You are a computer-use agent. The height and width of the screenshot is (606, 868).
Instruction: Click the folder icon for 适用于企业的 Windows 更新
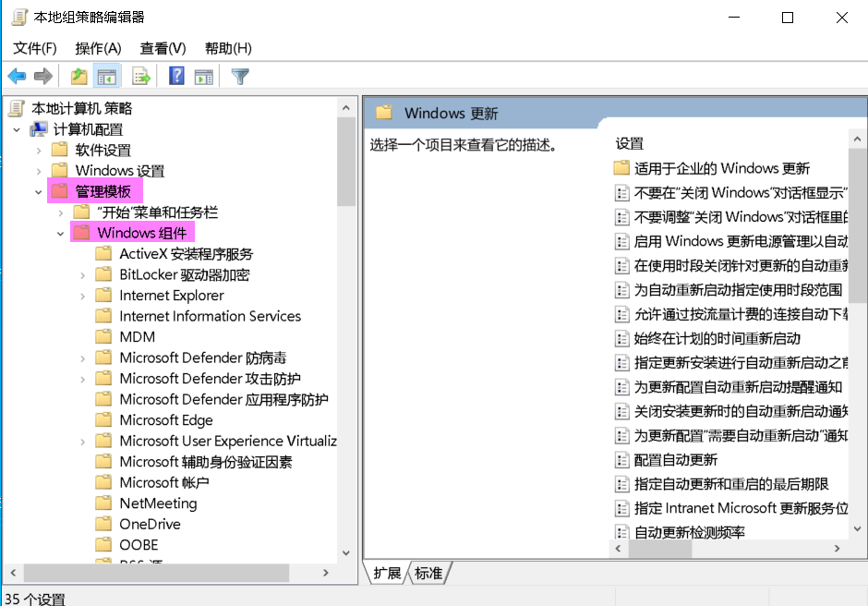[621, 167]
